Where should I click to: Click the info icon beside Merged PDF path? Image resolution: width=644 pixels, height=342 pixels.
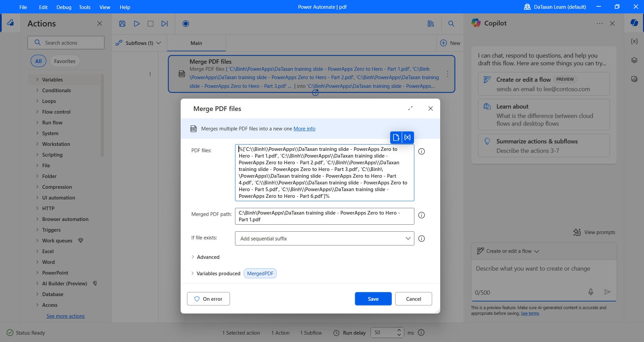[x=422, y=215]
